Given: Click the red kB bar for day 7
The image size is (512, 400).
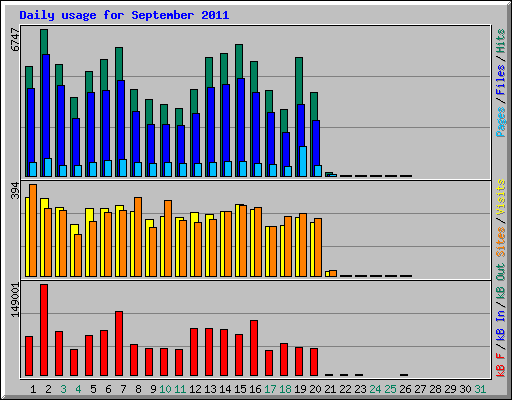Looking at the screenshot, I should coord(119,344).
